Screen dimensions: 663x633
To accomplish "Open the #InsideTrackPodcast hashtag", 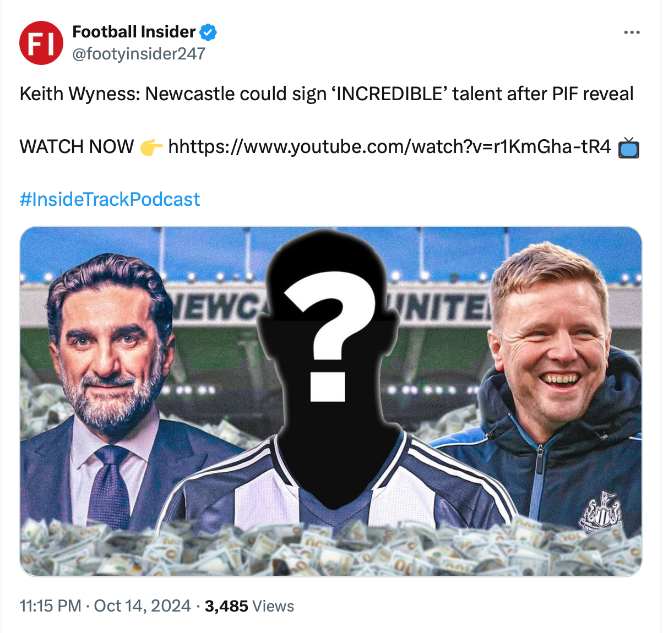I will click(110, 200).
